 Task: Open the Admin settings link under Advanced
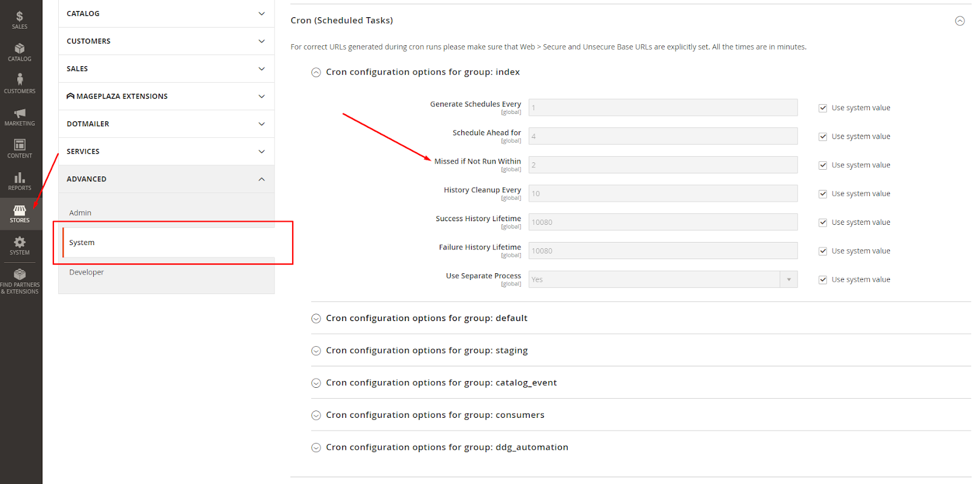point(80,213)
